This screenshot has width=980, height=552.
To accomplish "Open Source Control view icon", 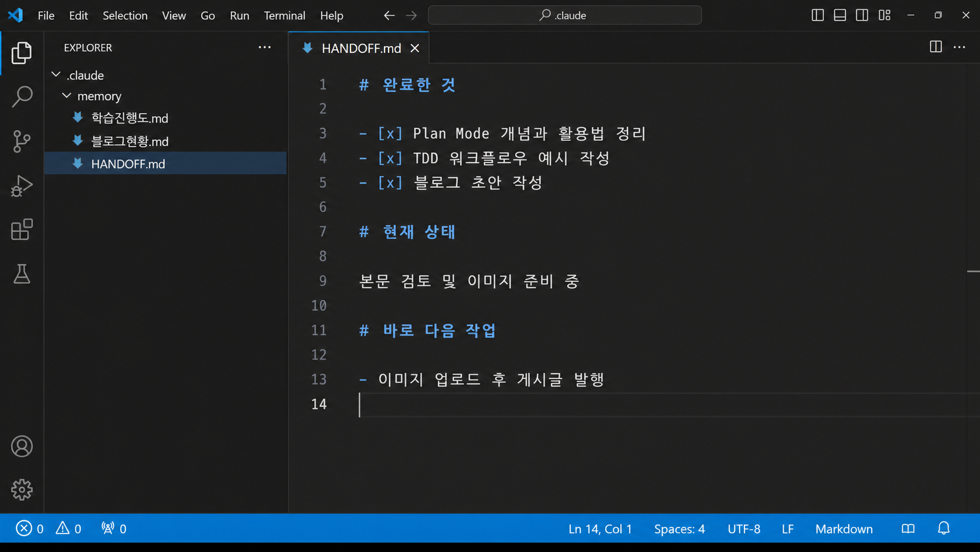I will [x=22, y=141].
